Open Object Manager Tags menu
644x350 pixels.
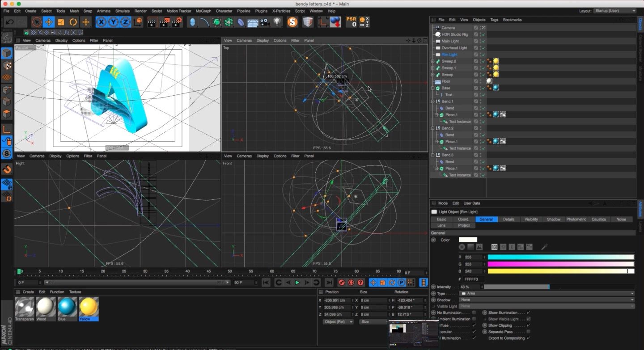pos(494,20)
